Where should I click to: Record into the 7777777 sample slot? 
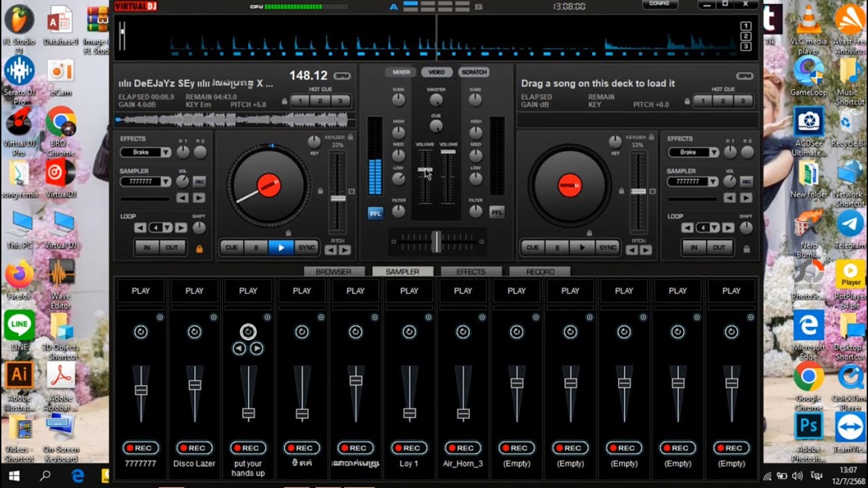coord(141,448)
